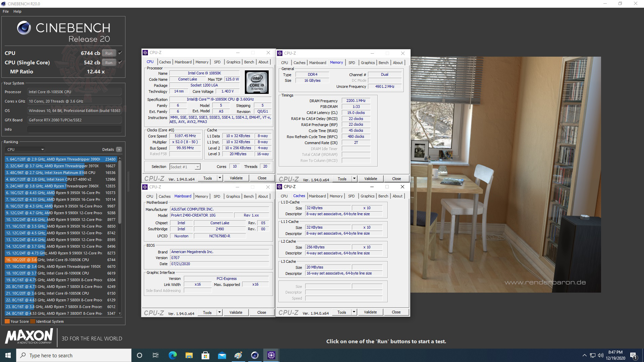This screenshot has width=644, height=362.
Task: Launch Microsoft Edge from taskbar
Action: [x=172, y=355]
